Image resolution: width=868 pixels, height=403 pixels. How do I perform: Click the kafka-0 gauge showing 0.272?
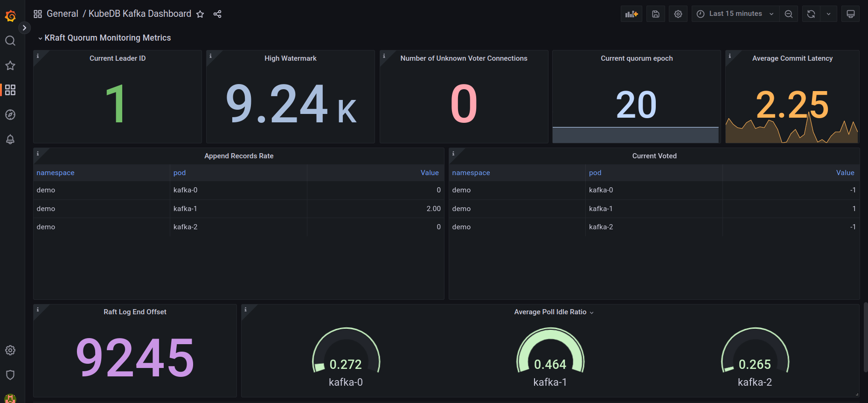pos(346,351)
